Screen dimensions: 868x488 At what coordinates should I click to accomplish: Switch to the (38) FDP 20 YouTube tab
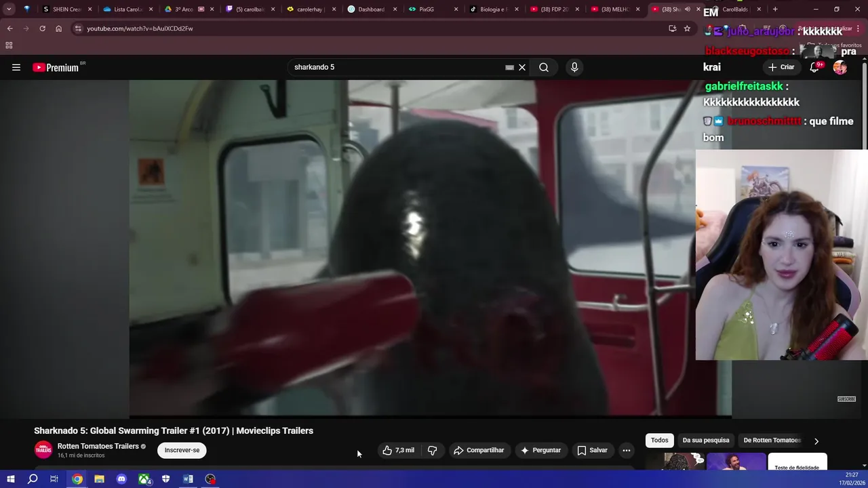pyautogui.click(x=555, y=9)
